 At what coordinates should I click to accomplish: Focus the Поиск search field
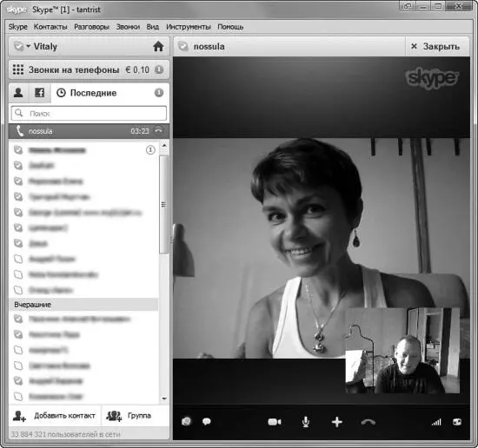point(89,113)
